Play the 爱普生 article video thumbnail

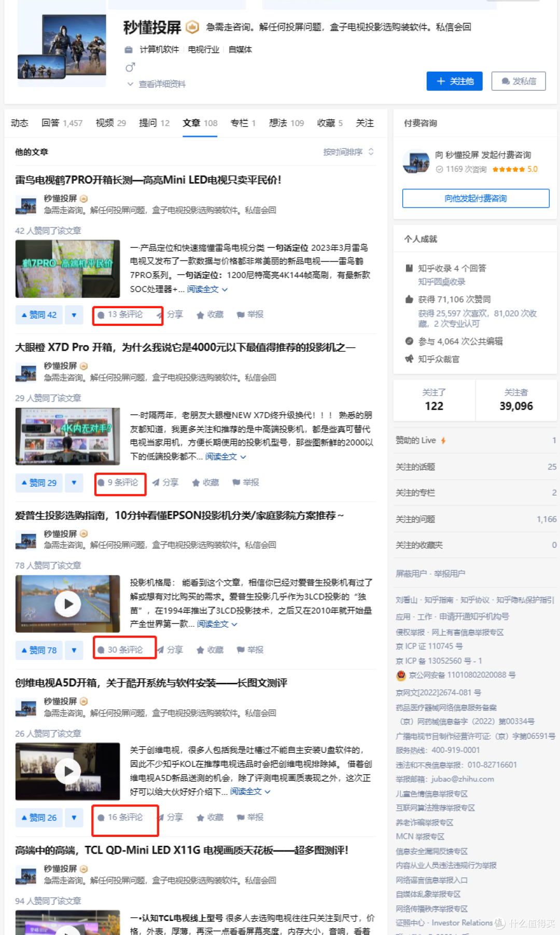(67, 603)
